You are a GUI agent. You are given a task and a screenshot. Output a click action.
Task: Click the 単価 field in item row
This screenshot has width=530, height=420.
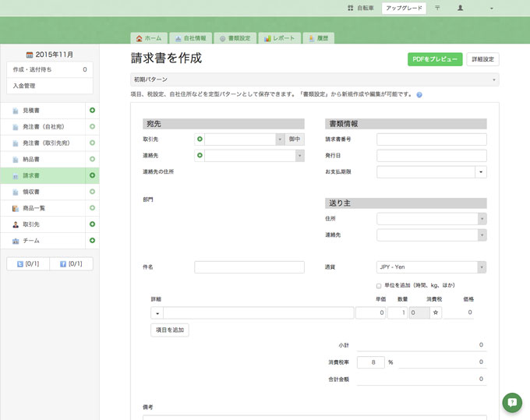click(x=370, y=313)
